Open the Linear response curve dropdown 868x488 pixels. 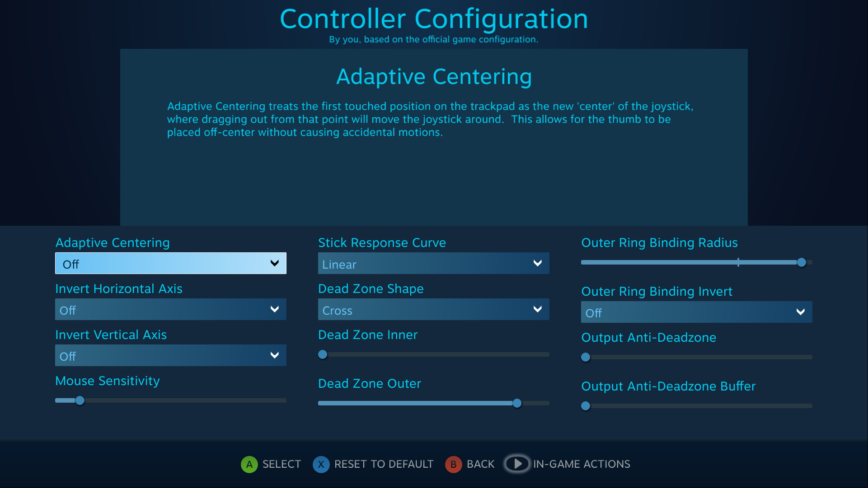point(434,263)
